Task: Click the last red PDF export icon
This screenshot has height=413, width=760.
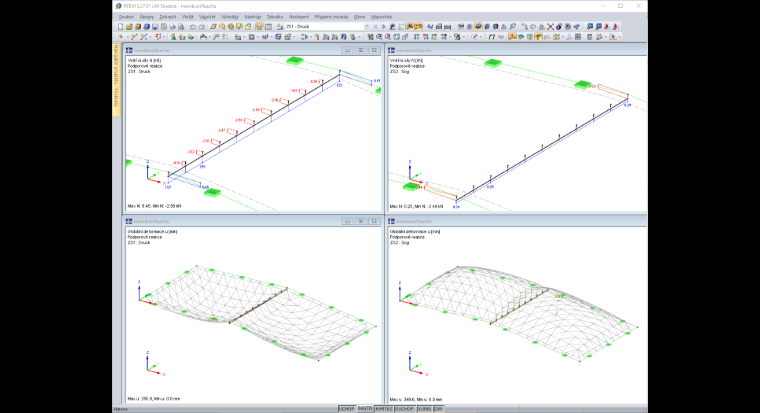Action: click(616, 27)
